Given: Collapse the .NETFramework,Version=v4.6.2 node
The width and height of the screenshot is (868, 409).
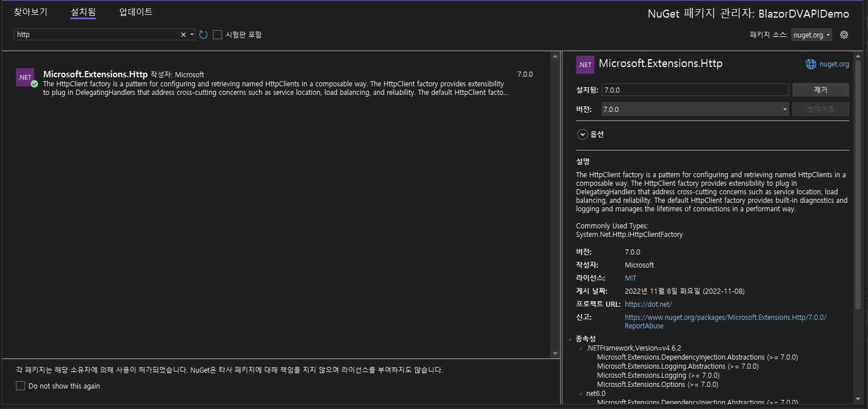Looking at the screenshot, I should (x=581, y=348).
